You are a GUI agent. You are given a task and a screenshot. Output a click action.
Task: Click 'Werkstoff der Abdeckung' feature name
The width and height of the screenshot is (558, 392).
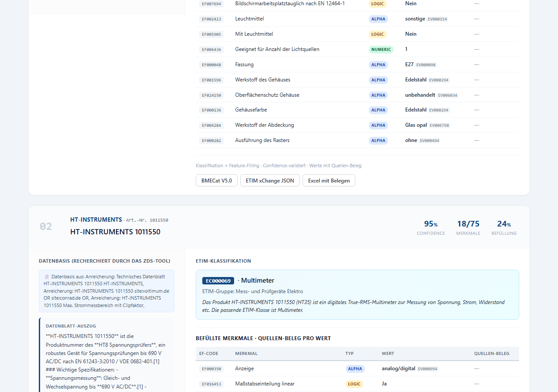click(x=265, y=125)
